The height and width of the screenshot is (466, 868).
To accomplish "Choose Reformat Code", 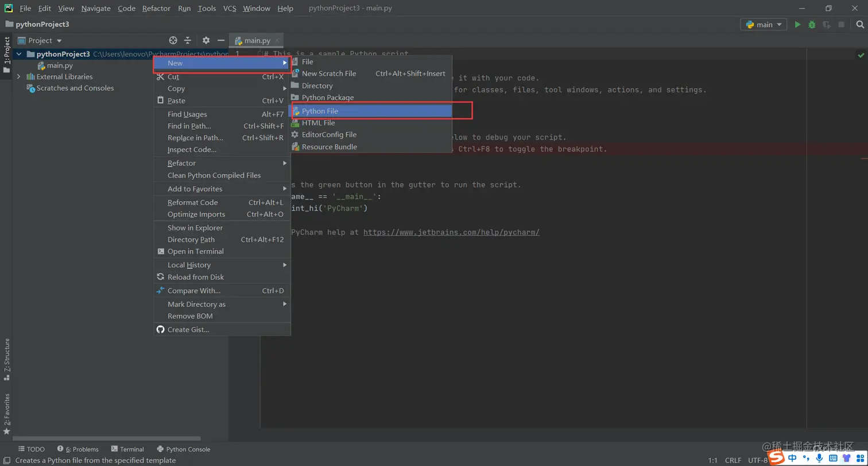I will click(x=222, y=202).
